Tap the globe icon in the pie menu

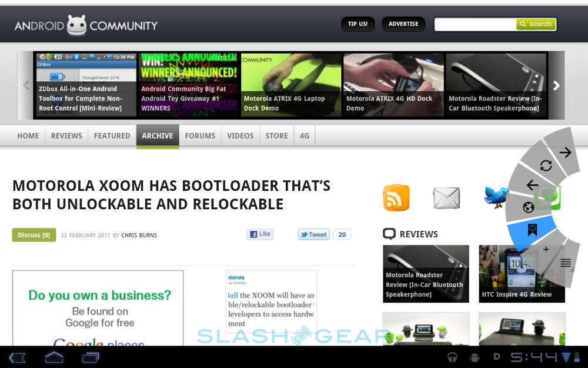point(528,207)
